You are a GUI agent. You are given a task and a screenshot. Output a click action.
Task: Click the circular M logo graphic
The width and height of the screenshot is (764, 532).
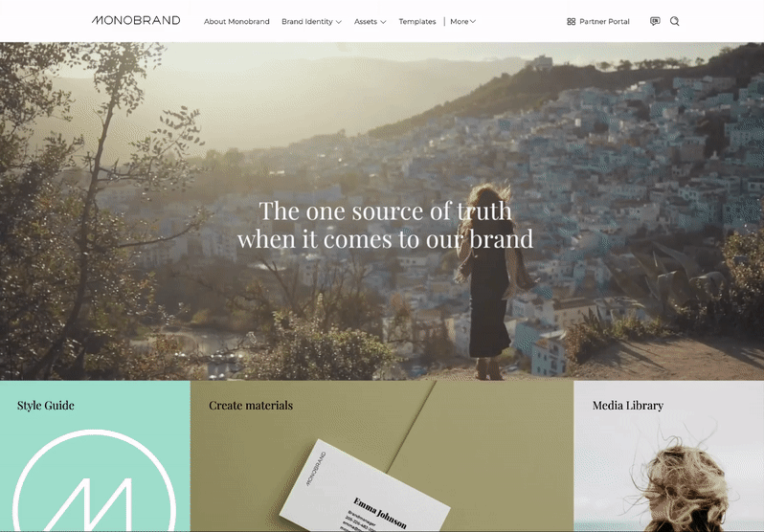(94, 480)
